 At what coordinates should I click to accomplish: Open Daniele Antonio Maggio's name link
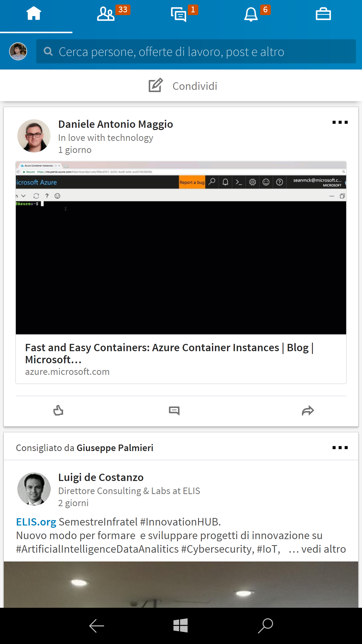(116, 124)
